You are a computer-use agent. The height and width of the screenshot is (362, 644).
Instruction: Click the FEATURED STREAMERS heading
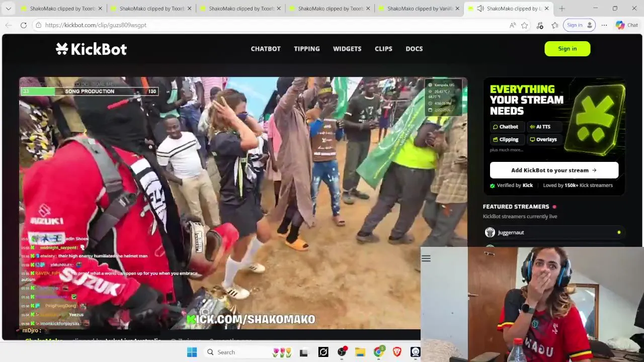pos(516,207)
